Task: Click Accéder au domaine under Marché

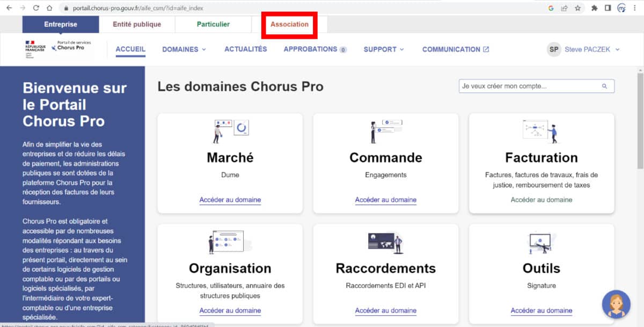Action: click(x=230, y=200)
